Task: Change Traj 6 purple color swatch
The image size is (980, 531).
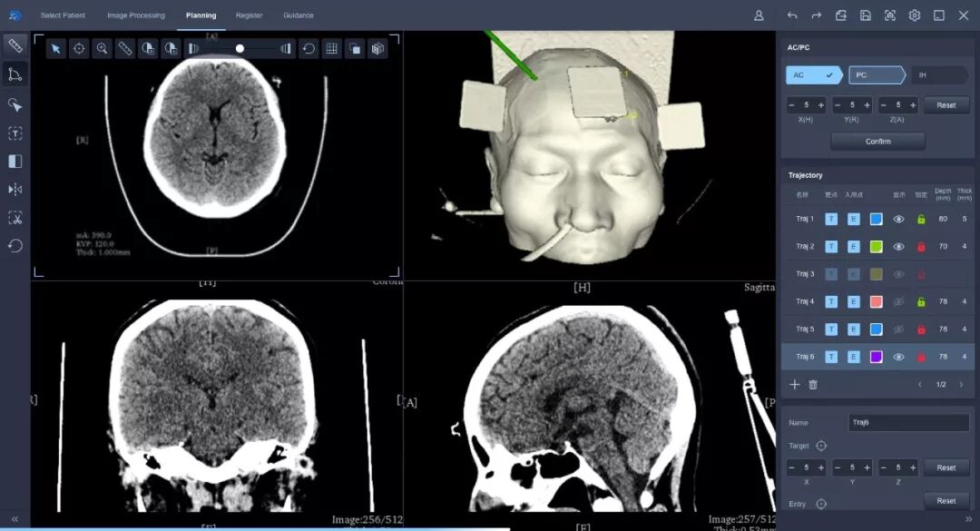Action: click(x=877, y=357)
